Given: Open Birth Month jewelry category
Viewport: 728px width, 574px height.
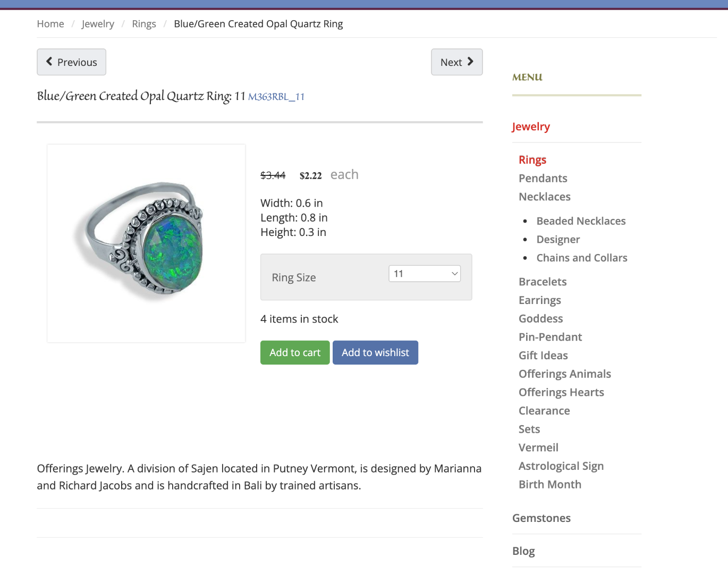Looking at the screenshot, I should point(549,485).
